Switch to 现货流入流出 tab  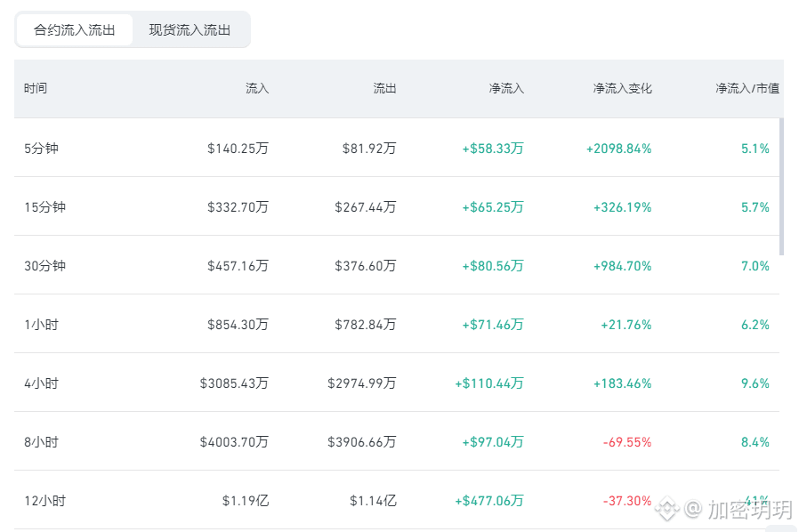(x=190, y=30)
